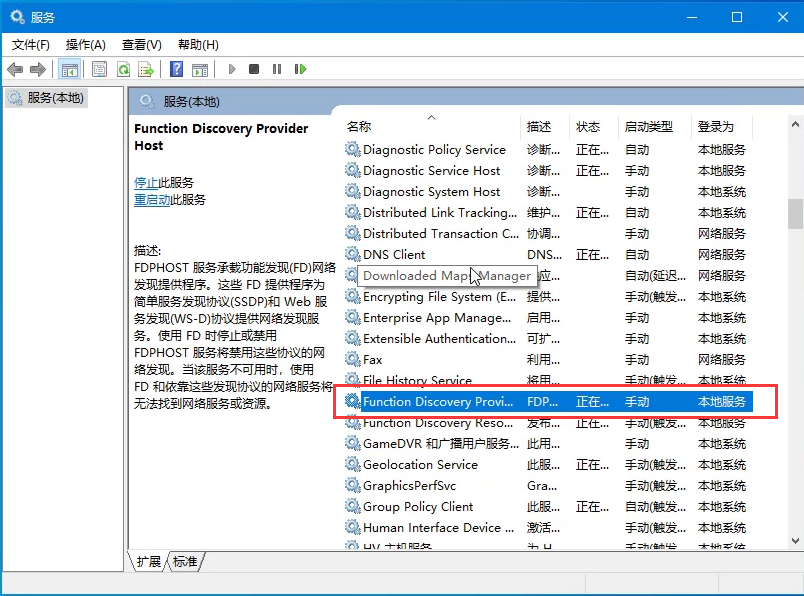This screenshot has width=804, height=596.
Task: Click the Restart Service icon
Action: (300, 69)
